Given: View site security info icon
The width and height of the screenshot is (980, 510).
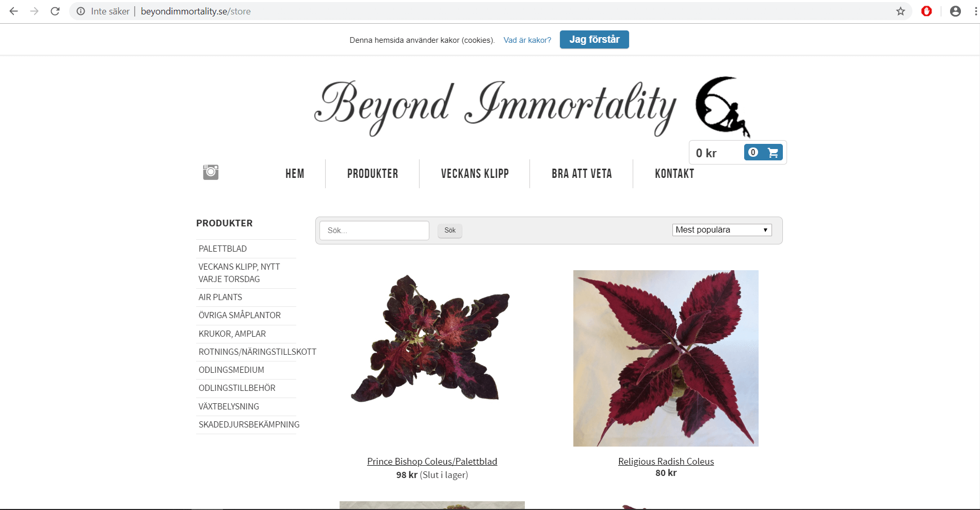Looking at the screenshot, I should point(81,11).
